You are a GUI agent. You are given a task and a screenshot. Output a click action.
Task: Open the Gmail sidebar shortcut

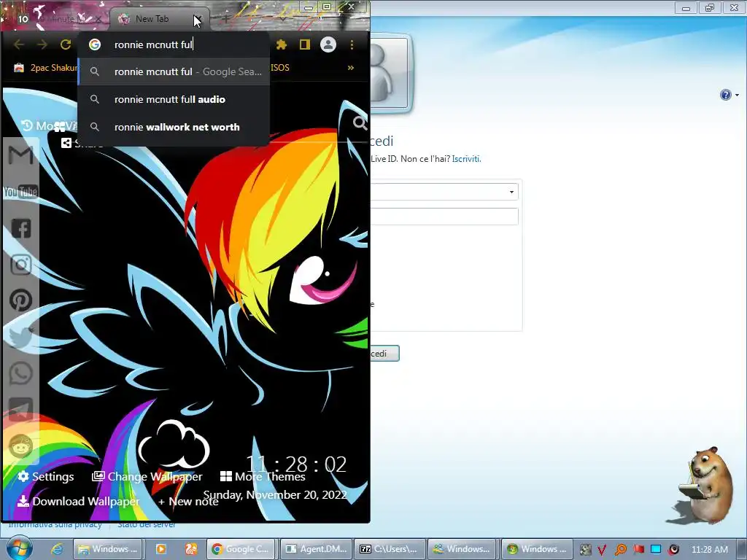point(20,155)
